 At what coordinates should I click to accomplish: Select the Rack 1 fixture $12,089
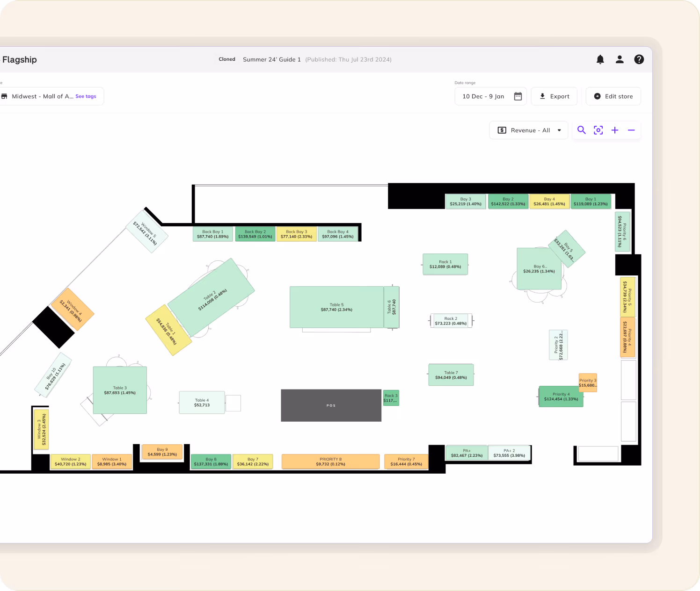pyautogui.click(x=445, y=264)
